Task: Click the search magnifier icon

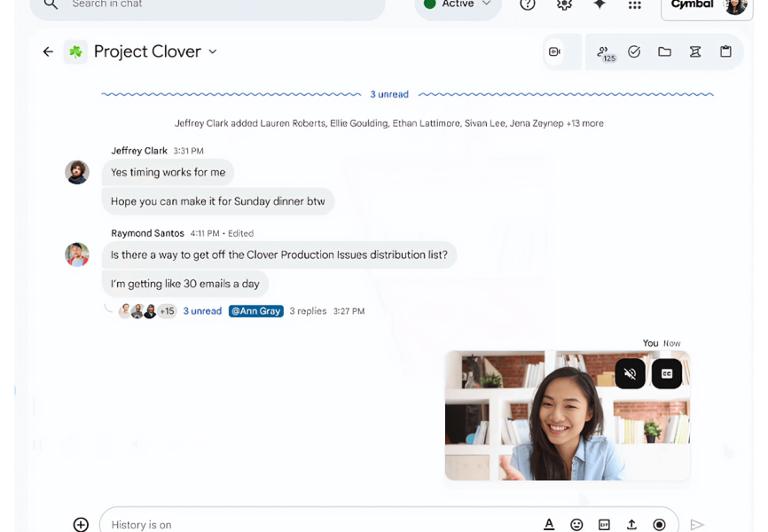Action: point(51,4)
